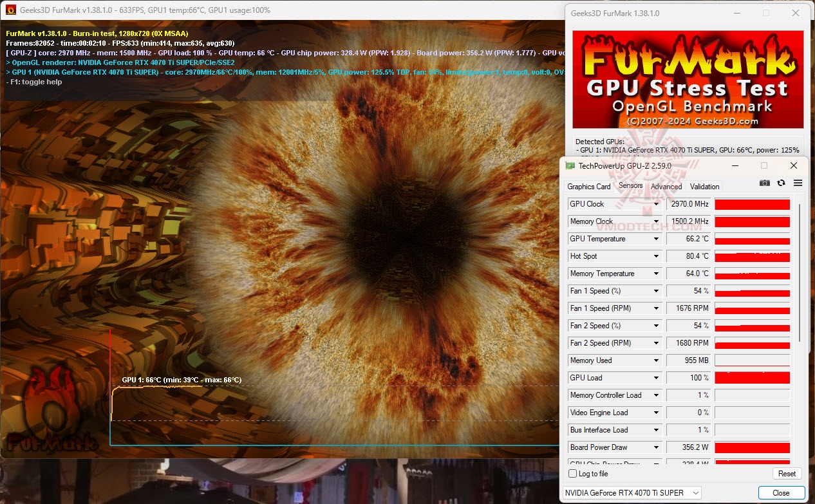
Task: Open the Validation tab in GPU-Z
Action: pyautogui.click(x=704, y=187)
